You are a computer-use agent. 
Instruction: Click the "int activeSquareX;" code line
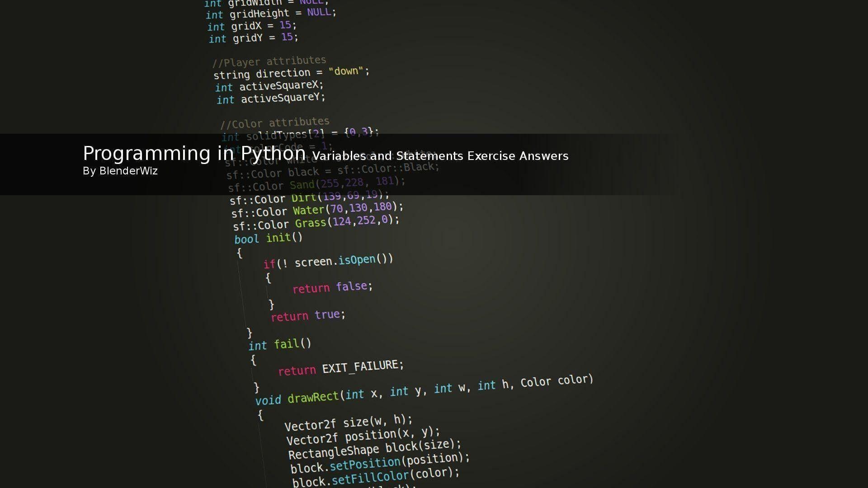tap(269, 86)
